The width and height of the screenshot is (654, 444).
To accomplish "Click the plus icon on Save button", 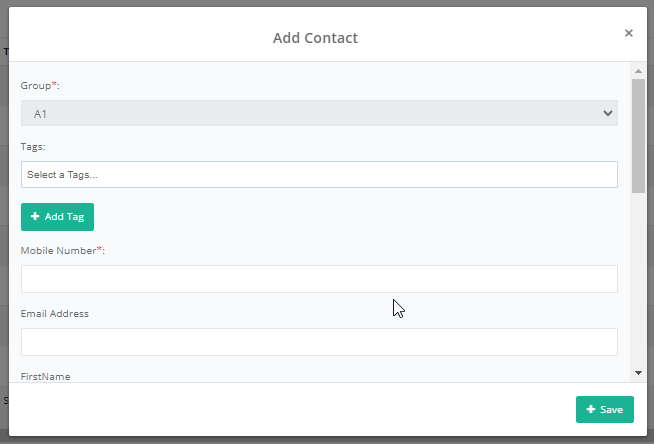I will coord(591,410).
